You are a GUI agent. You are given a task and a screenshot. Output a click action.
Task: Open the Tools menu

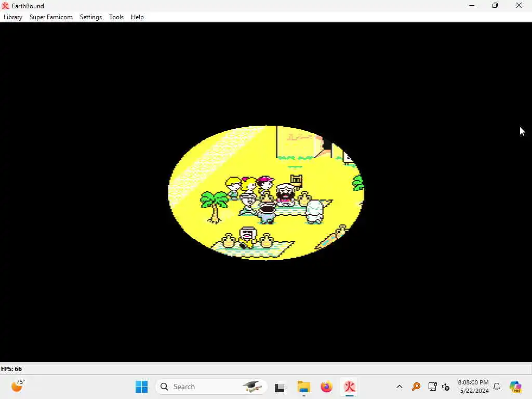click(x=116, y=17)
